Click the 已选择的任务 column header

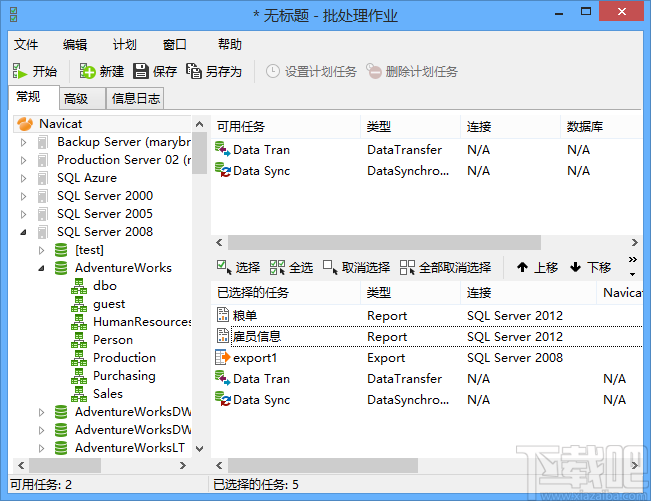pyautogui.click(x=286, y=293)
